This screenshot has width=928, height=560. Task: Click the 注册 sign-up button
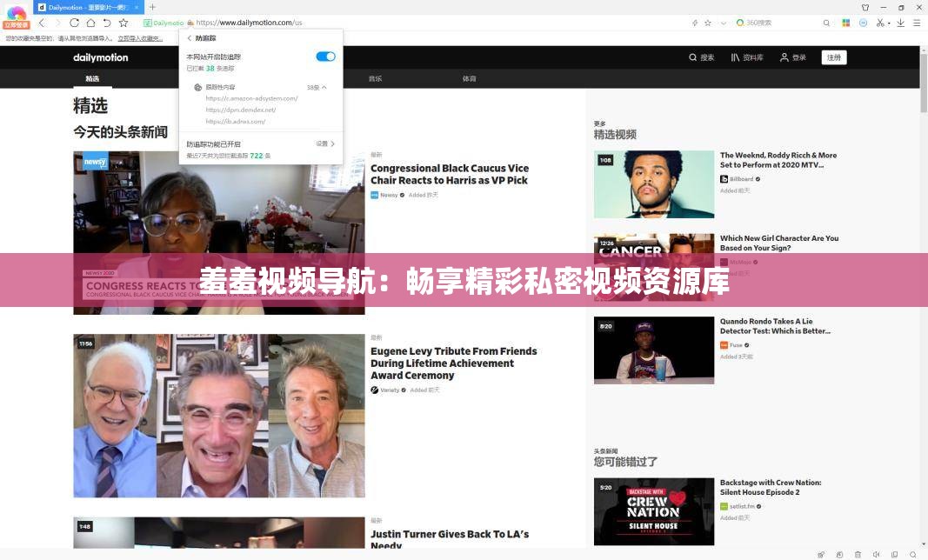click(x=833, y=57)
